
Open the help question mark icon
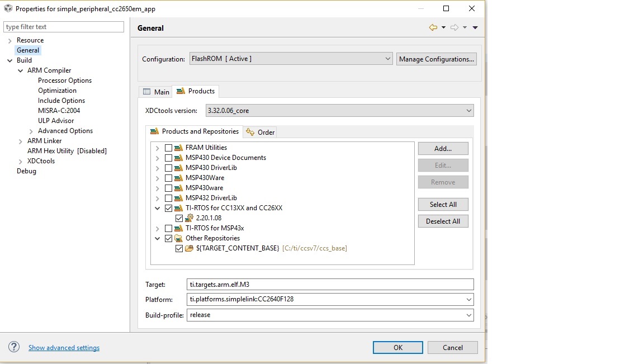click(14, 347)
